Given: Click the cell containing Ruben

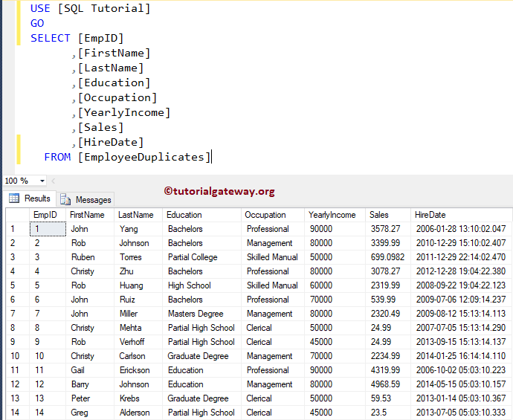Looking at the screenshot, I should (83, 257).
